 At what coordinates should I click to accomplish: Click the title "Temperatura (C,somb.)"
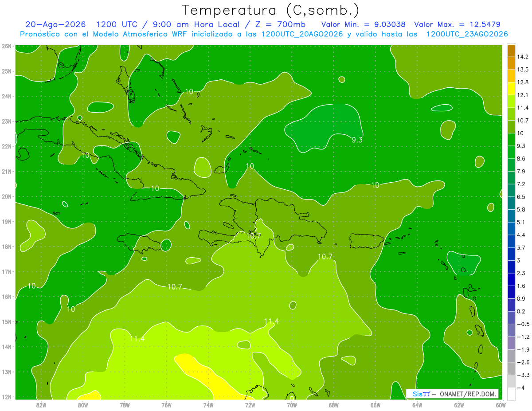(x=270, y=10)
